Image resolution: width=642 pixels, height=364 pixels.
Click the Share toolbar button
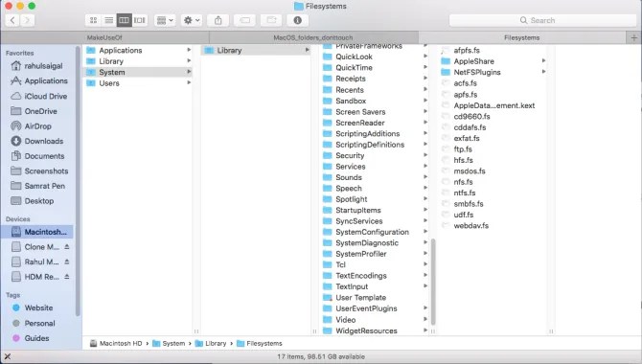pyautogui.click(x=218, y=20)
